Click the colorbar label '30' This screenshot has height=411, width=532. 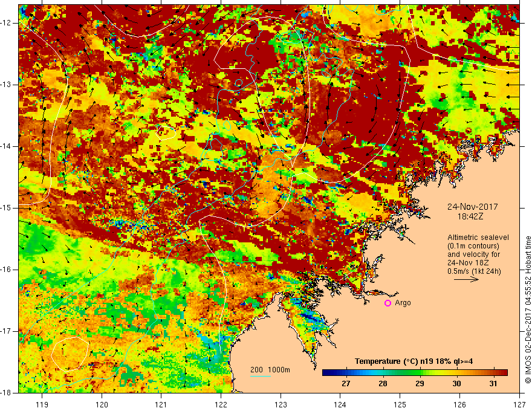tap(456, 384)
